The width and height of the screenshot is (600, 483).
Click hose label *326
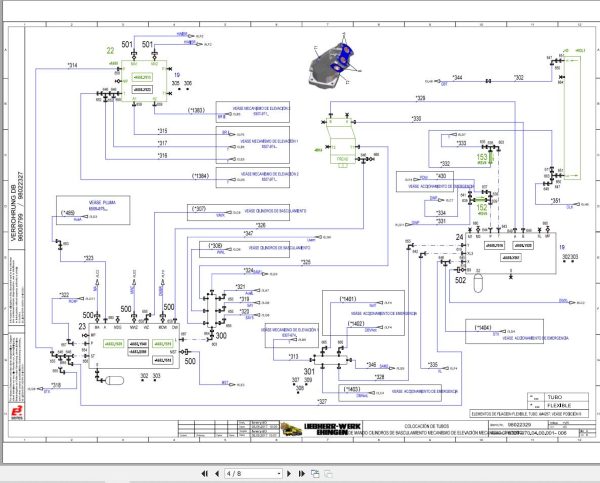coord(261,225)
